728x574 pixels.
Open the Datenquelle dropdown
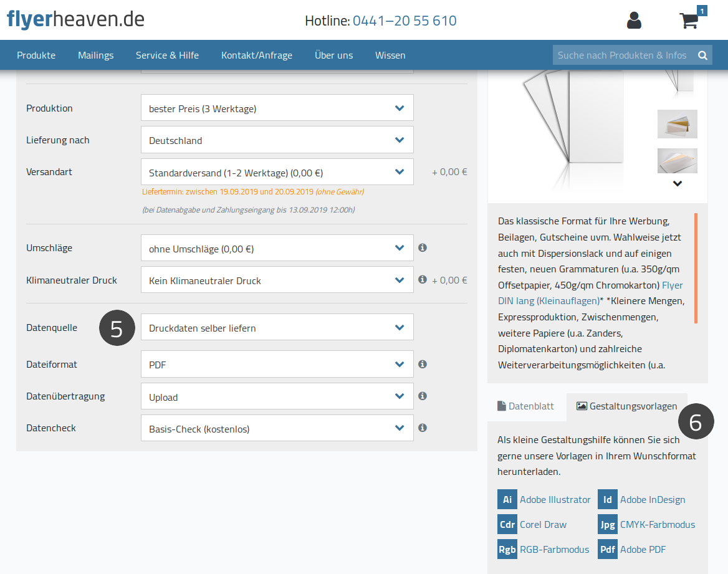(x=277, y=327)
